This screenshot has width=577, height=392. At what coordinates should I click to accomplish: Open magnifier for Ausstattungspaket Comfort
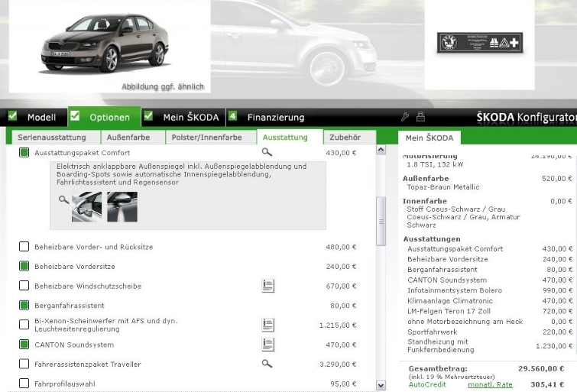click(267, 152)
